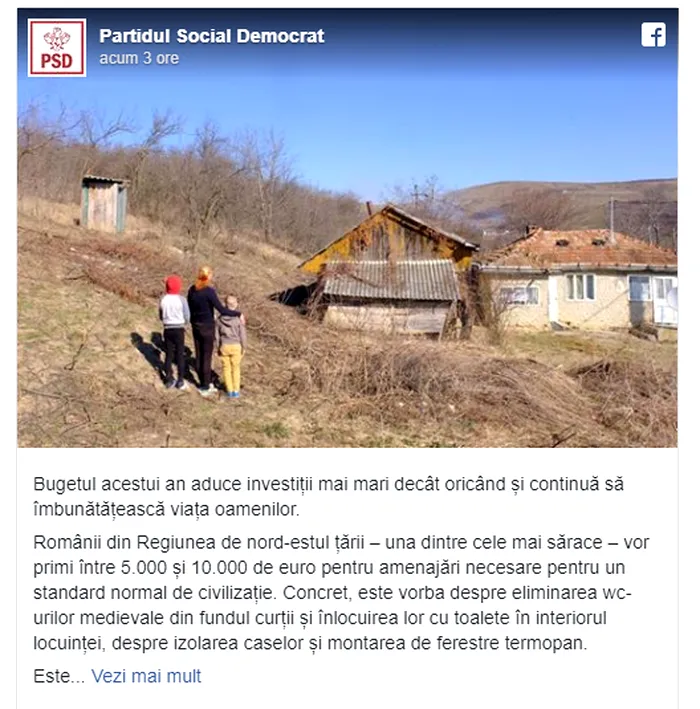
Task: Click the paragraph starting 'Românii din Regiunea'
Action: coord(341,592)
